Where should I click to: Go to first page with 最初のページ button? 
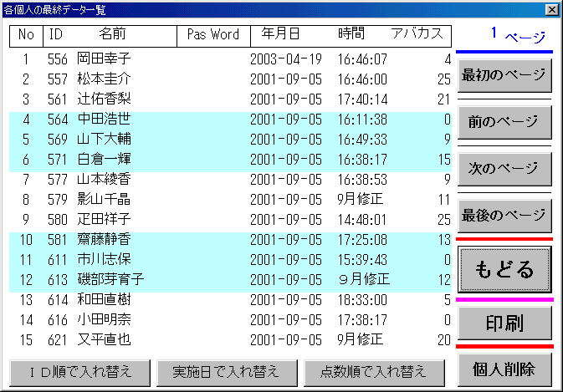(x=504, y=76)
